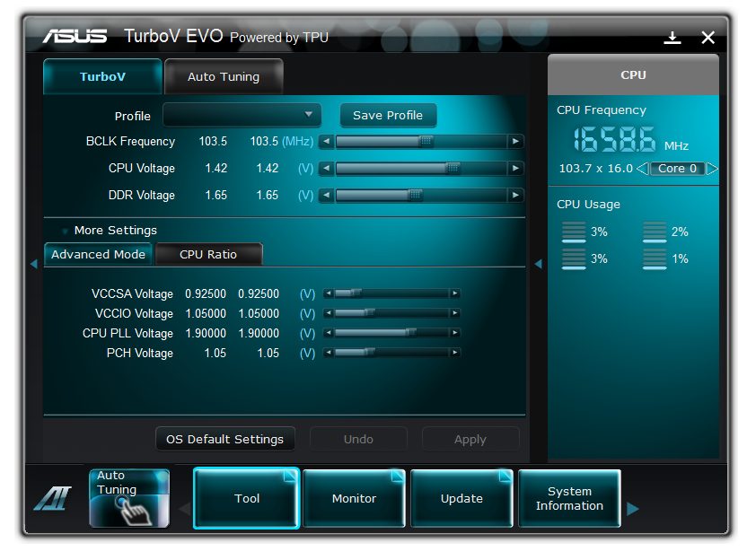Increase CPU PLL Voltage with right arrow
747x560 pixels.
455,332
